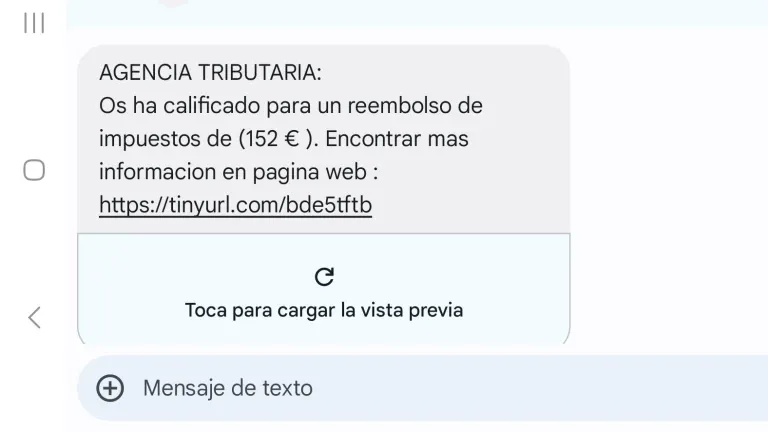Tap the message line mentioning 'reembolso de'

(291, 106)
